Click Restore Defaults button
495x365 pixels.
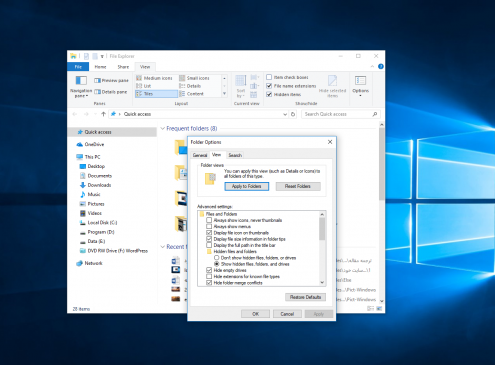pyautogui.click(x=305, y=297)
